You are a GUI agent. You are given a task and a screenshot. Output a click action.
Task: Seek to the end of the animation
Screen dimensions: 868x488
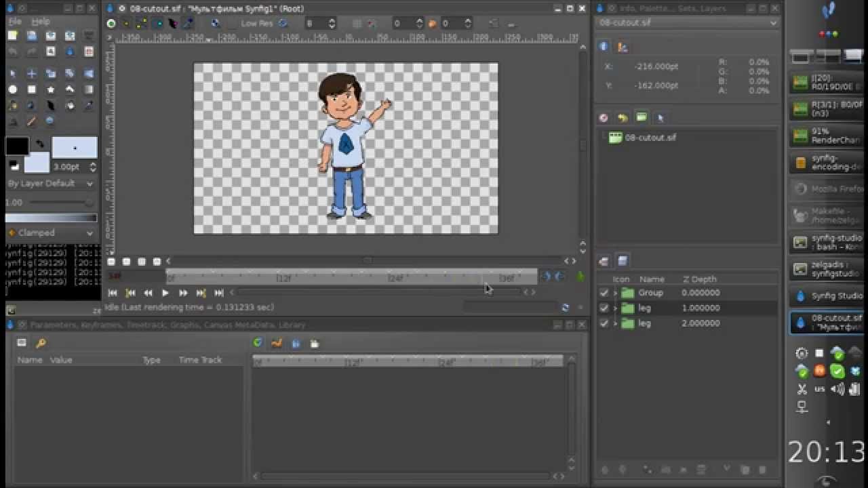pyautogui.click(x=218, y=293)
